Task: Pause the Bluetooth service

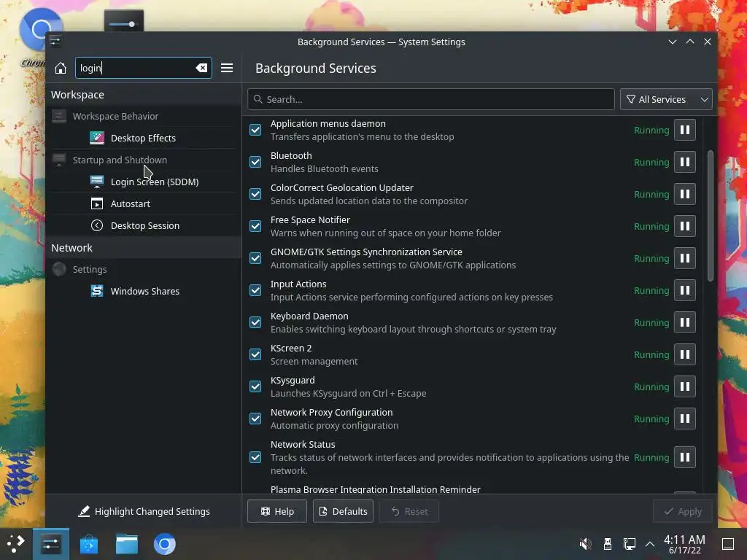Action: pos(684,162)
